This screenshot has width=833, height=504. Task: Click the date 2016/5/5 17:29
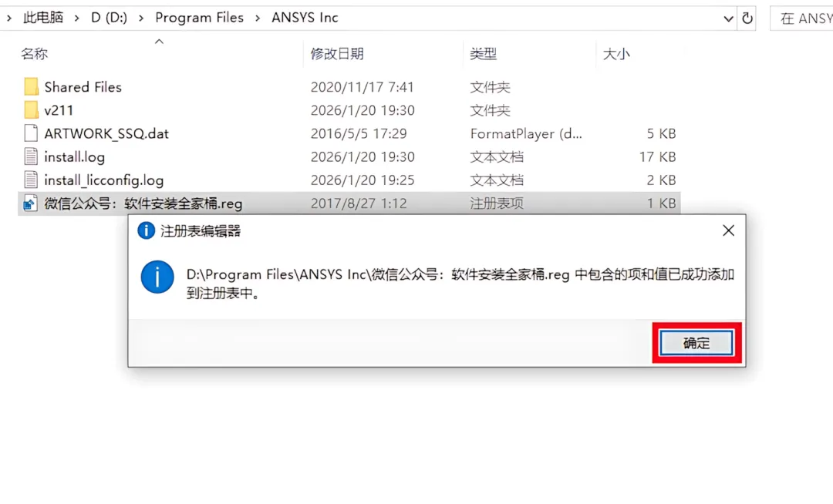coord(359,133)
